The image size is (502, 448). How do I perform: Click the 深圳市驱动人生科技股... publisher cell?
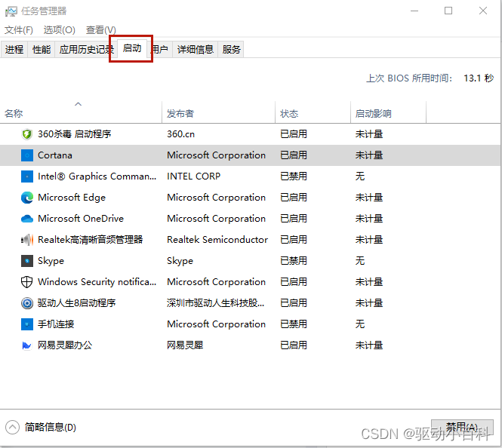click(215, 303)
